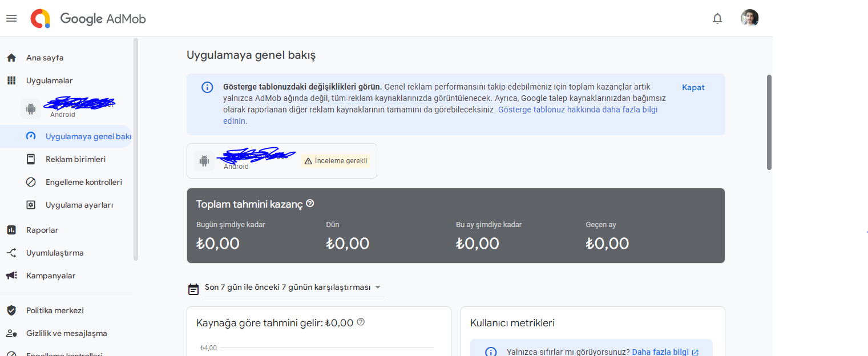Follow Gösterge tablonuz hakkında daha fazla bilgi link
Viewport: 868px width, 356px height.
coord(578,110)
